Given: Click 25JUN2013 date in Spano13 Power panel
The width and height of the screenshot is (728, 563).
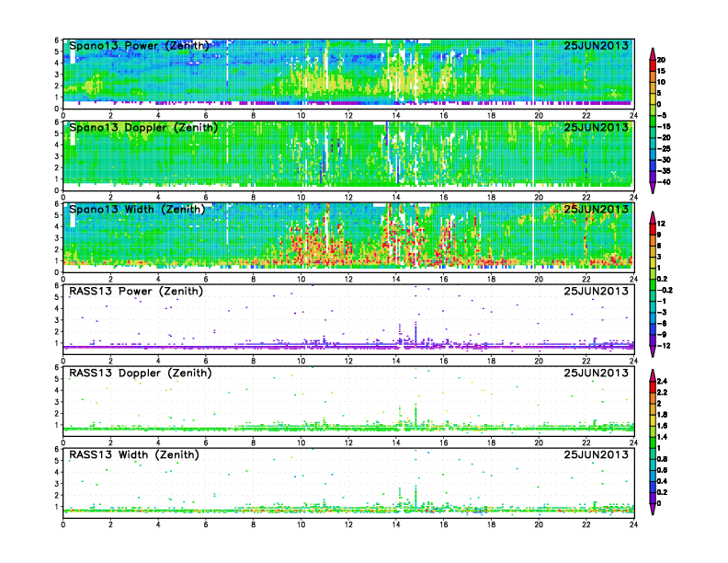Looking at the screenshot, I should (597, 45).
